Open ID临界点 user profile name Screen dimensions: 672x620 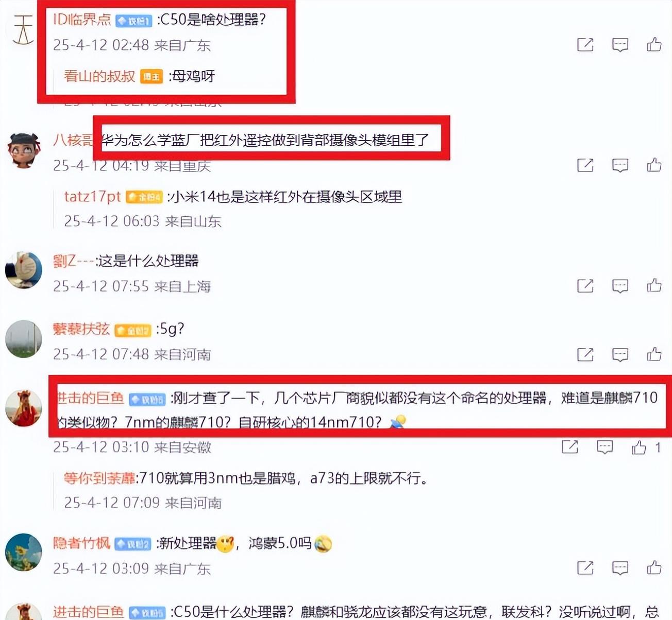(x=82, y=20)
